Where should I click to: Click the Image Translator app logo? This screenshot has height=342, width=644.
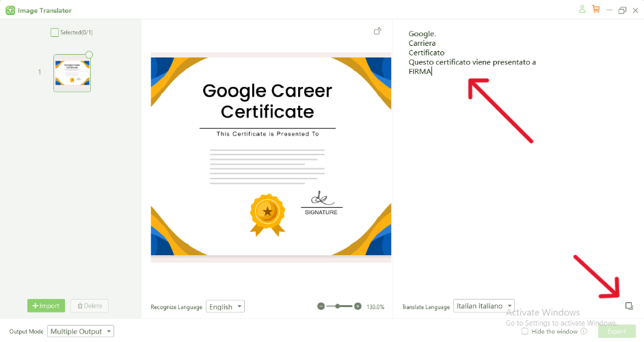point(10,10)
